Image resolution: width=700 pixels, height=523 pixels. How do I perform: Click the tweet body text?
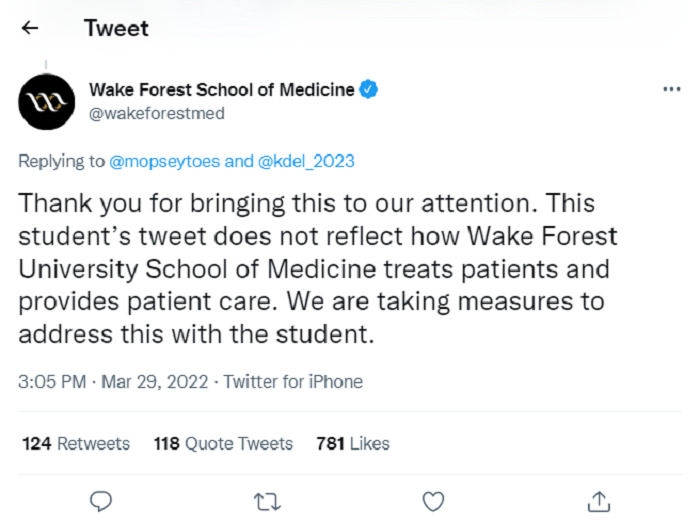coord(317,269)
